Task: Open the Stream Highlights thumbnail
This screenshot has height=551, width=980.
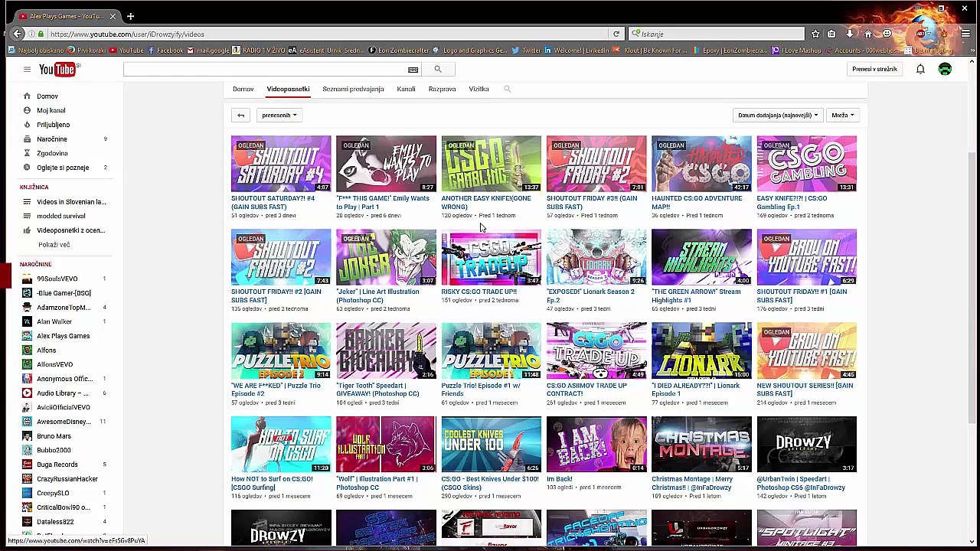Action: point(701,257)
